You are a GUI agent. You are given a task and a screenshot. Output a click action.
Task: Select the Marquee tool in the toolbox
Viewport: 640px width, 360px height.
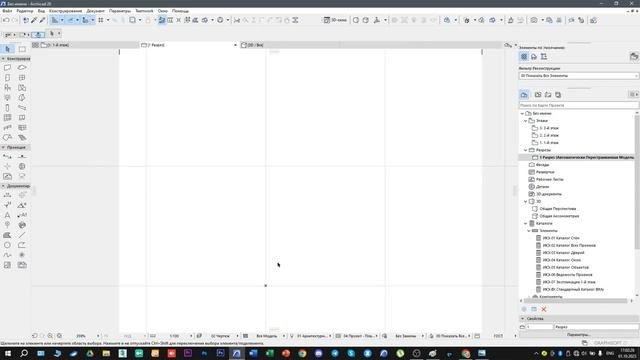[22, 49]
